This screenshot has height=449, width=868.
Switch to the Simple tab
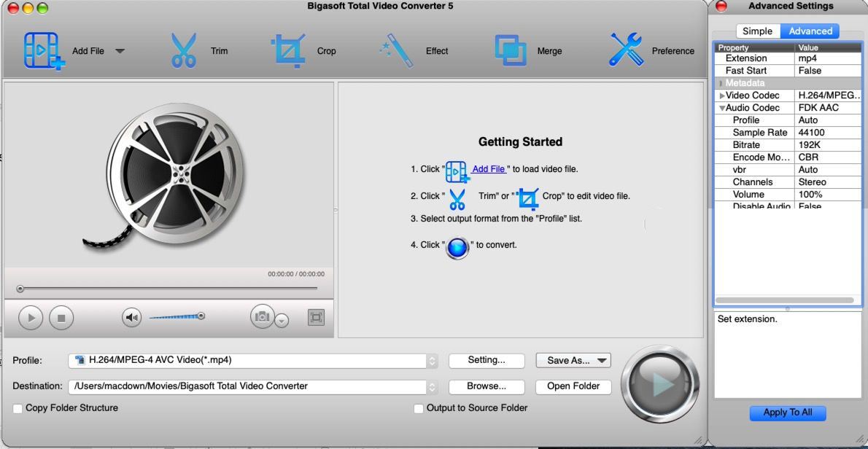757,31
